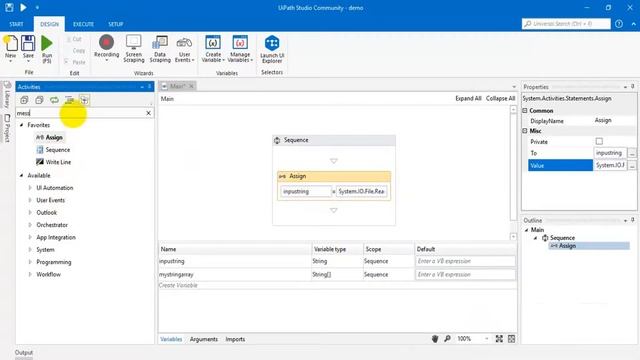Select the Main document tab
Viewport: 640px width, 360px height.
[178, 86]
